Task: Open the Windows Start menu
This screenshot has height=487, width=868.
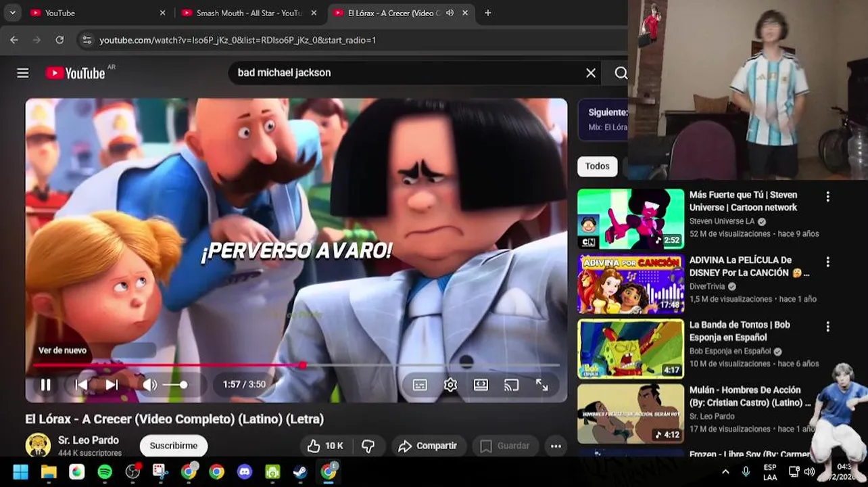Action: pos(20,472)
